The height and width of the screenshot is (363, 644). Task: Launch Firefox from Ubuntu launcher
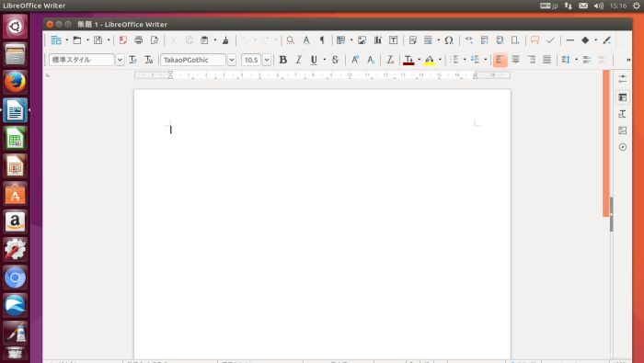click(x=16, y=82)
